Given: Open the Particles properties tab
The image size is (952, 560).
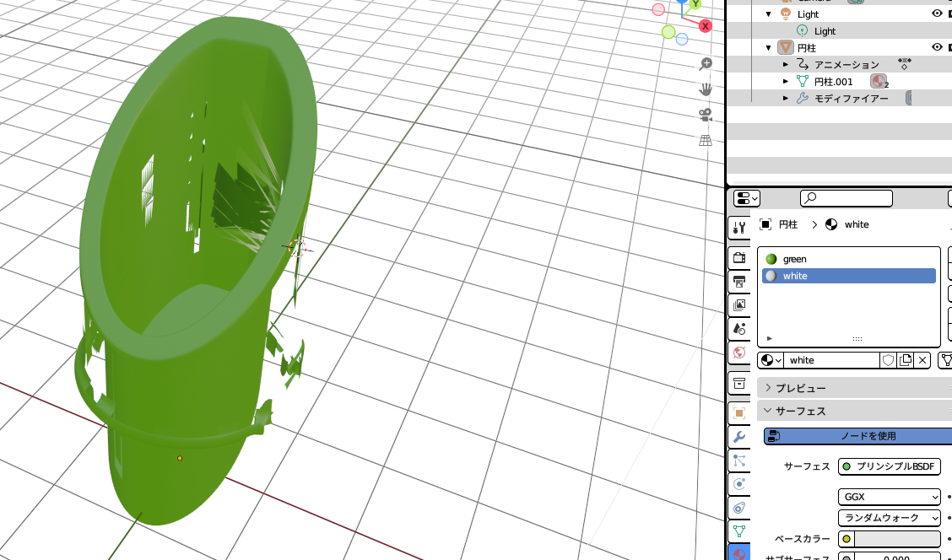Looking at the screenshot, I should (738, 460).
